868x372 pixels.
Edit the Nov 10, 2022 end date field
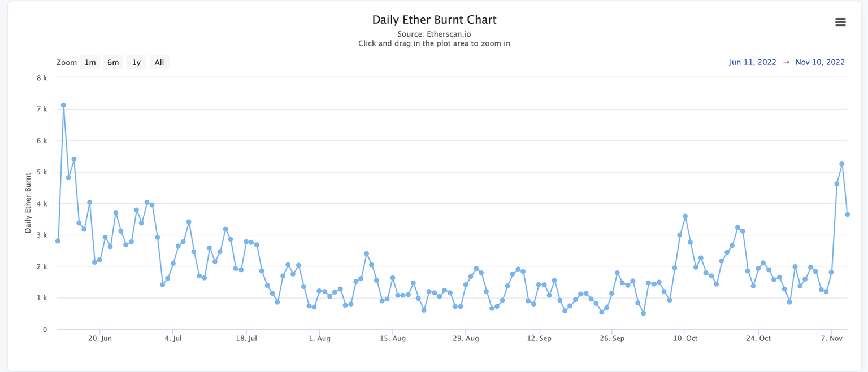(820, 62)
